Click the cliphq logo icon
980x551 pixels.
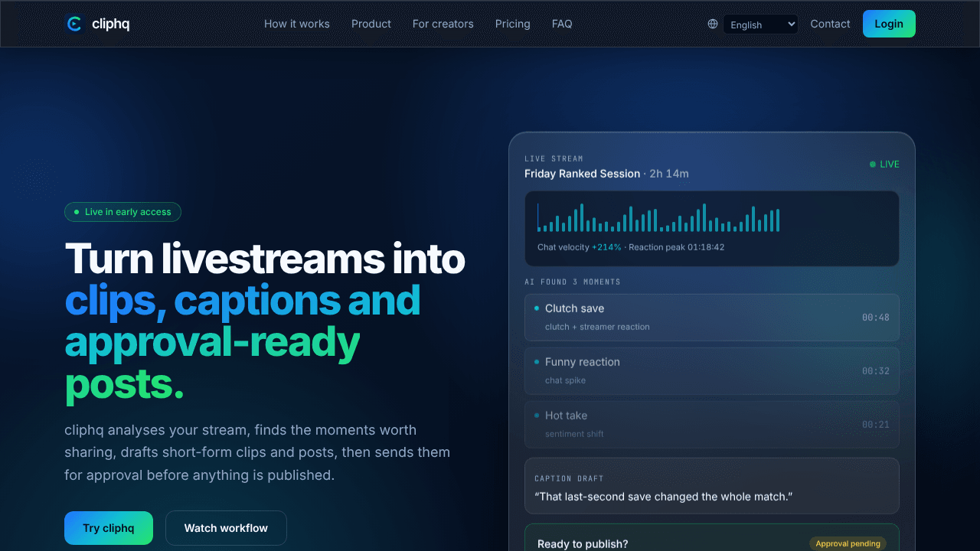pyautogui.click(x=74, y=24)
